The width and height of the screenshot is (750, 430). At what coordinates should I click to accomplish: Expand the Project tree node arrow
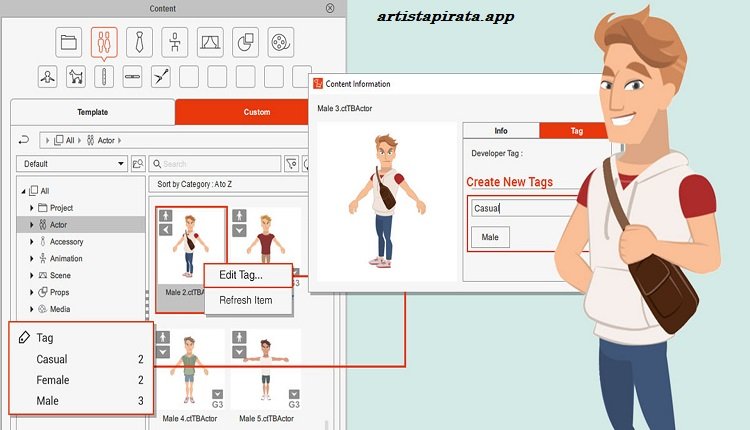pyautogui.click(x=32, y=208)
